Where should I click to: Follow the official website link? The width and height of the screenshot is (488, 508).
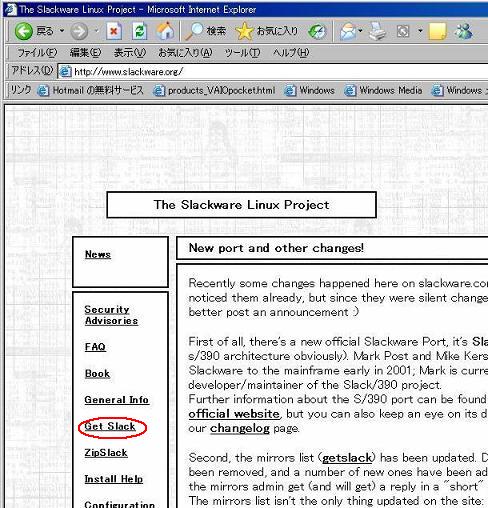(234, 414)
